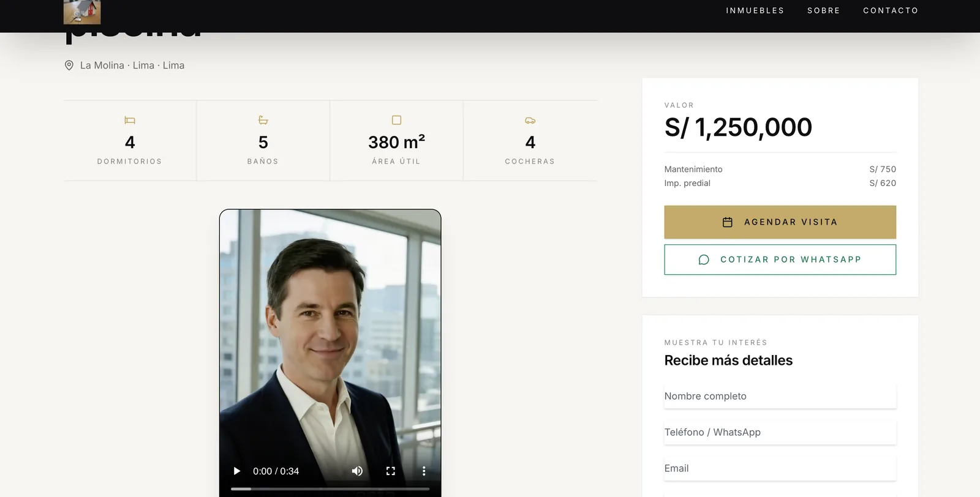The height and width of the screenshot is (497, 980).
Task: Enter fullscreen mode on the video
Action: click(391, 471)
